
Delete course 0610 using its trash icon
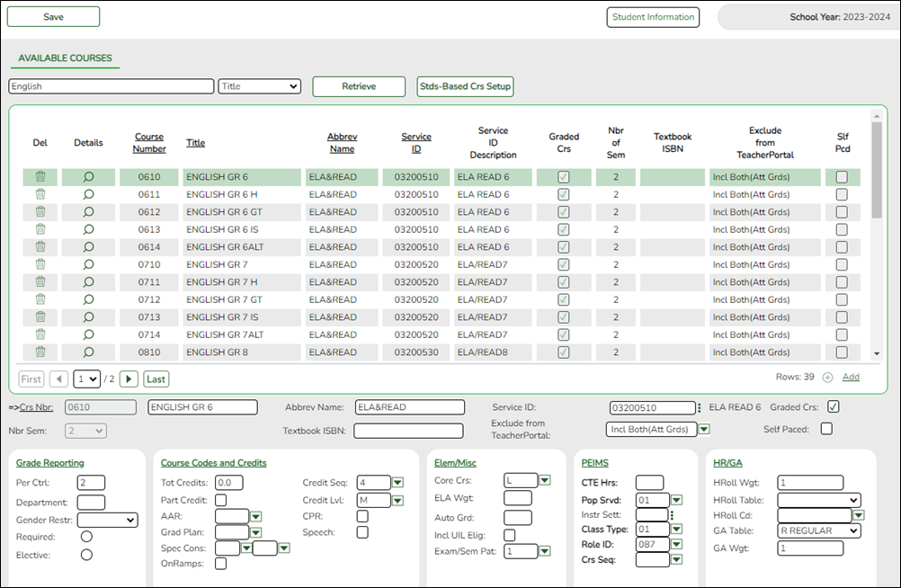tap(40, 177)
